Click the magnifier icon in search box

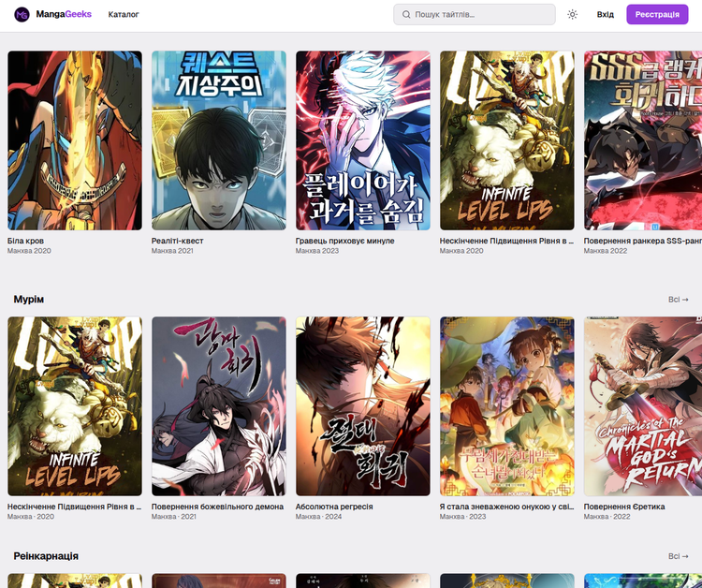click(406, 14)
